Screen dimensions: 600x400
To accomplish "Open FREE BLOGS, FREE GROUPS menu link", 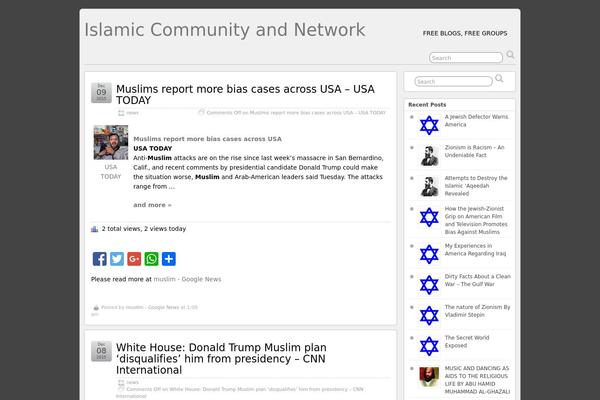I will click(465, 33).
